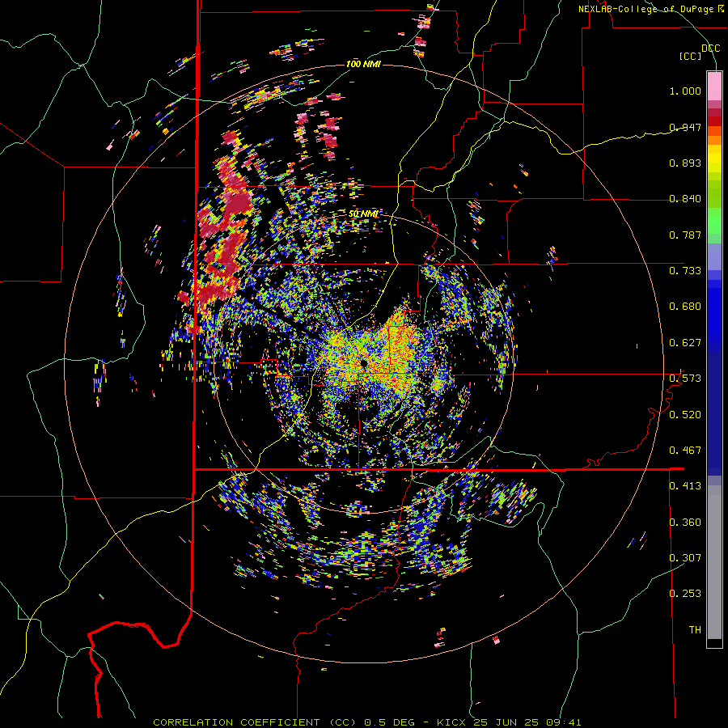Pick the lavender color bar segment
The height and width of the screenshot is (728, 728).
[x=714, y=256]
